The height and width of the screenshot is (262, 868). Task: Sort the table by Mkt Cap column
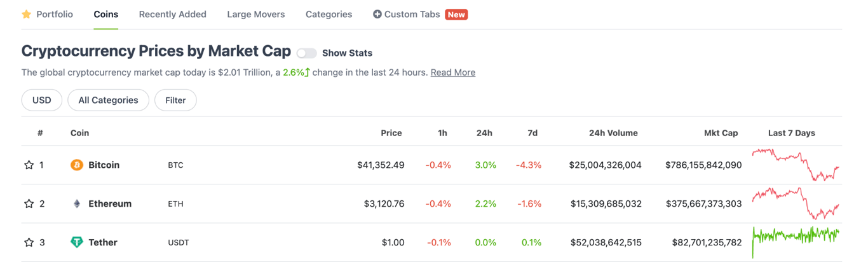[x=721, y=133]
